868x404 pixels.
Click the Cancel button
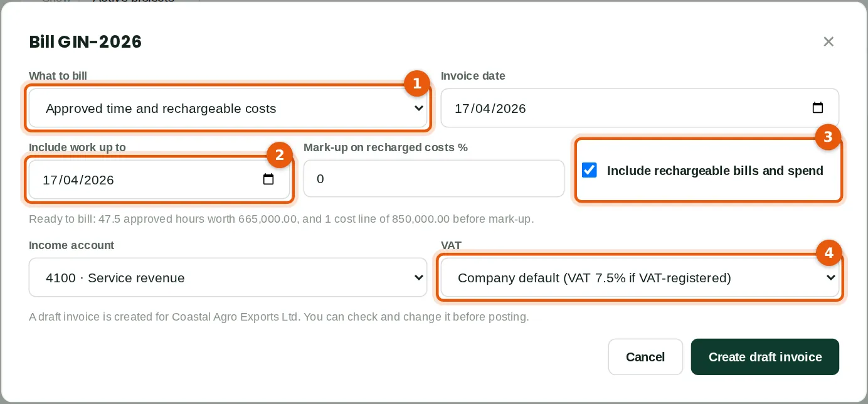tap(645, 357)
